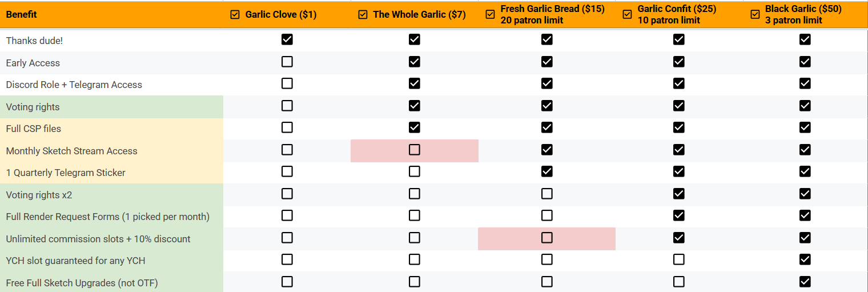
Task: Check Unlimited commission slots for Fresh Garlic Bread
Action: [546, 238]
